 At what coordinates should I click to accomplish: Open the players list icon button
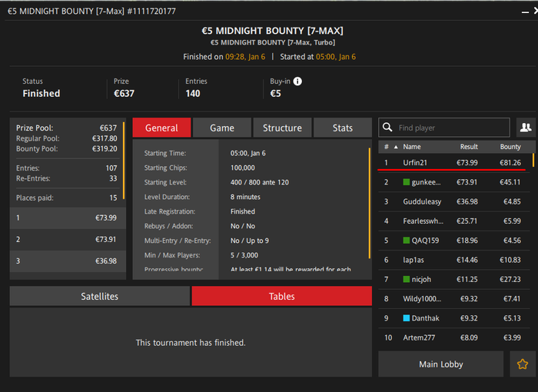[526, 128]
